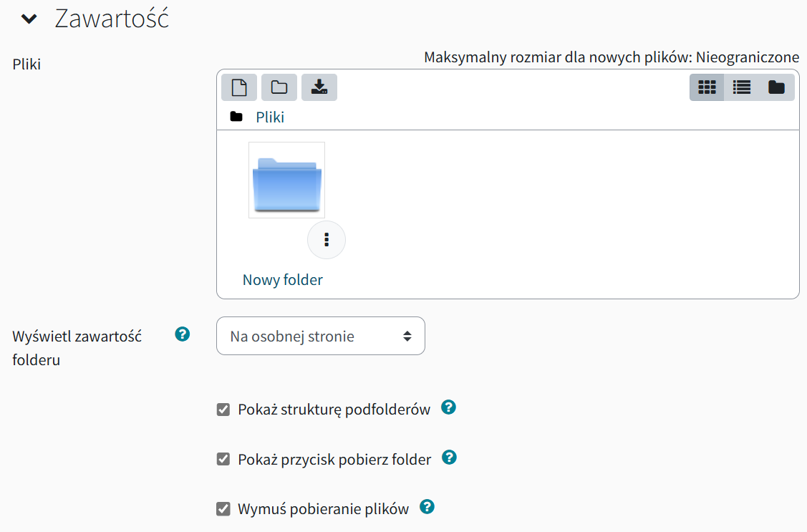This screenshot has height=532, width=807.
Task: Switch to the folder tree view
Action: 777,87
